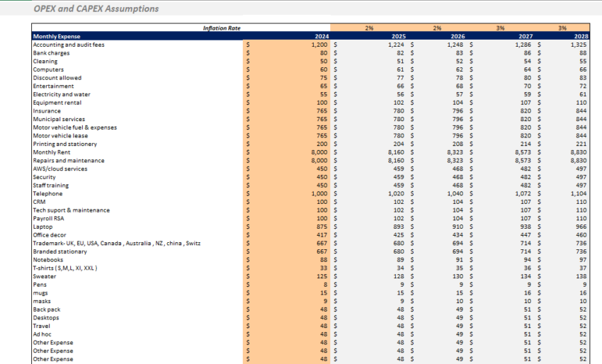Click the Inflation Rate label cell

click(222, 28)
